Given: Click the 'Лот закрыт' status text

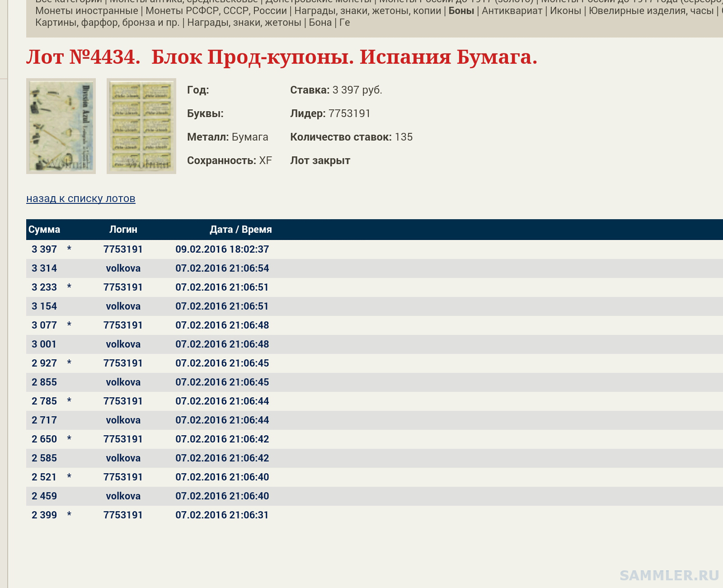Looking at the screenshot, I should pos(320,160).
